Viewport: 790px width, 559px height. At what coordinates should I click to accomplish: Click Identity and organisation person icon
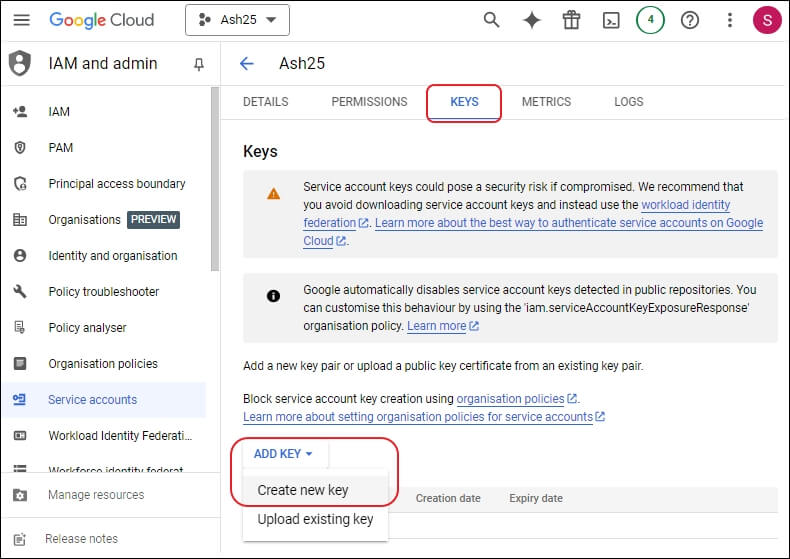click(20, 255)
